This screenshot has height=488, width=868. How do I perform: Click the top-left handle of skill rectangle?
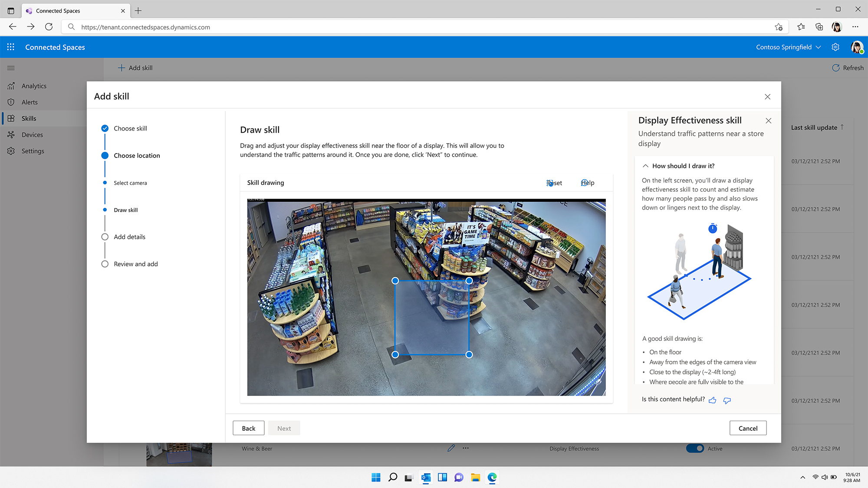click(395, 281)
